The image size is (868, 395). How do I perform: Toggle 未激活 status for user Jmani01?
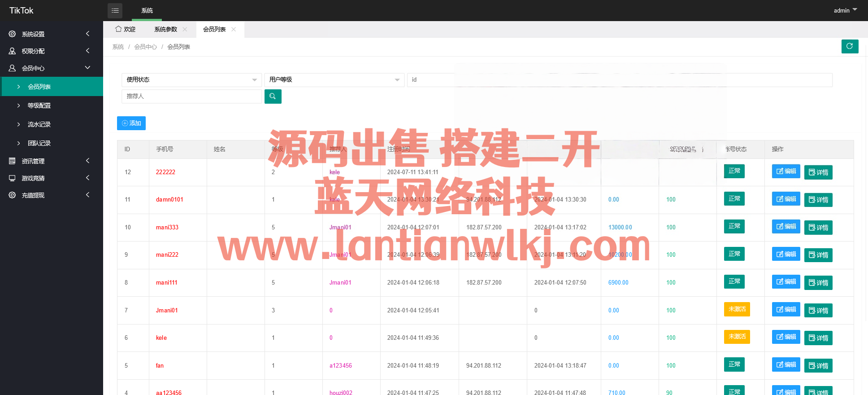(x=737, y=309)
